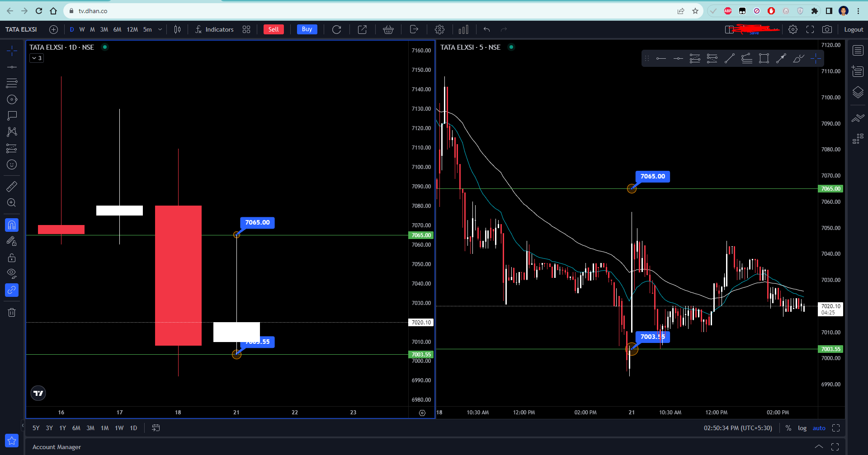Toggle stay in drawing mode pencil-lock

[x=12, y=241]
